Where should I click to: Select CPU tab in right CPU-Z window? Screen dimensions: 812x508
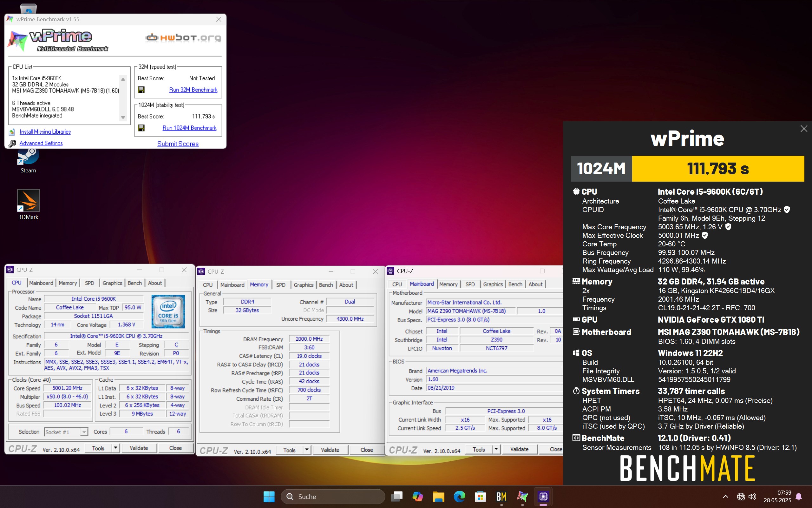point(397,284)
